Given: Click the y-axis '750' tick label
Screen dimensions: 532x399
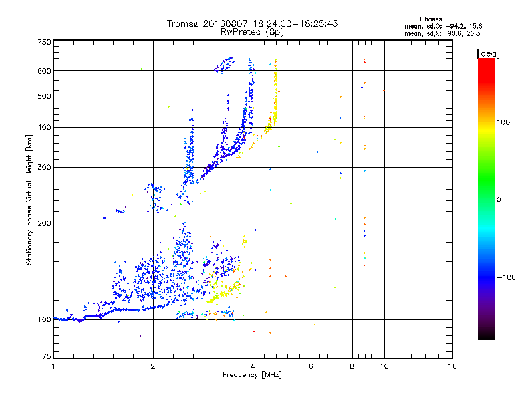Looking at the screenshot, I should 44,42.
